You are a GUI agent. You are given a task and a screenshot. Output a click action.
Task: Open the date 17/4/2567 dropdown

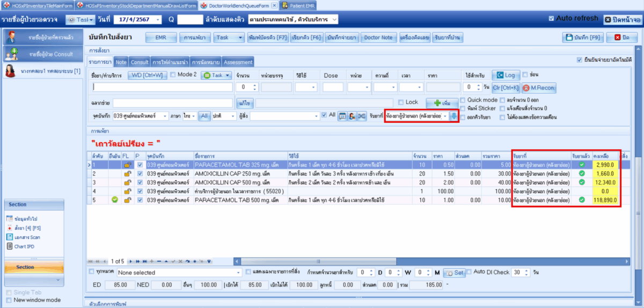(x=157, y=20)
